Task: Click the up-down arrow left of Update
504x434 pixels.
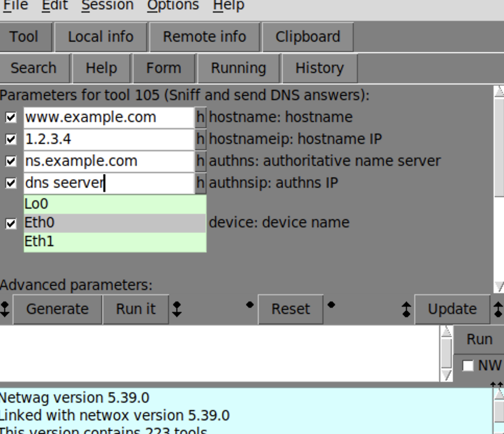Action: click(406, 309)
